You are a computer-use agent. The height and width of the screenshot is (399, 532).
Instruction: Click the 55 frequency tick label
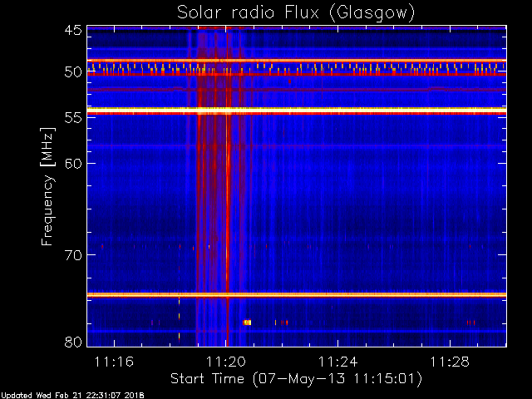[73, 118]
